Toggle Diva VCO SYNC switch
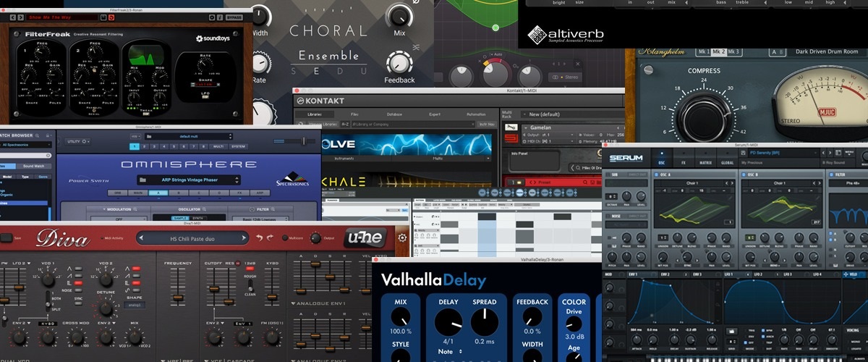Screen dimensions: 868x362 pos(78,303)
